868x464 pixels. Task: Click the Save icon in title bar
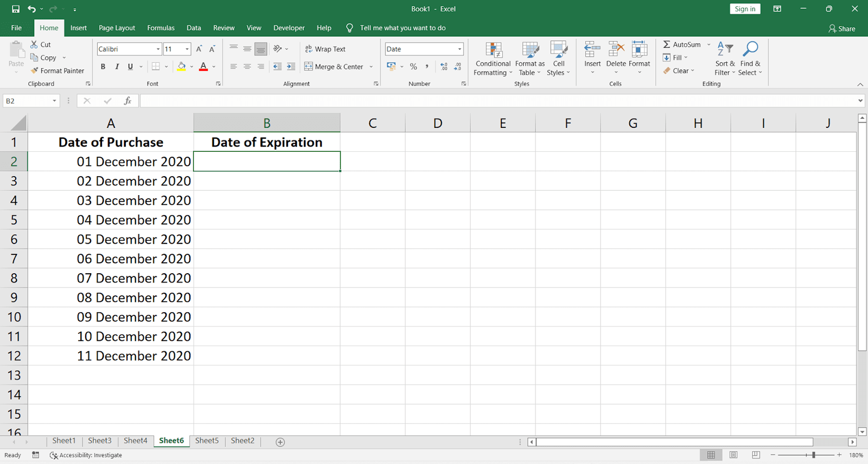[x=16, y=9]
